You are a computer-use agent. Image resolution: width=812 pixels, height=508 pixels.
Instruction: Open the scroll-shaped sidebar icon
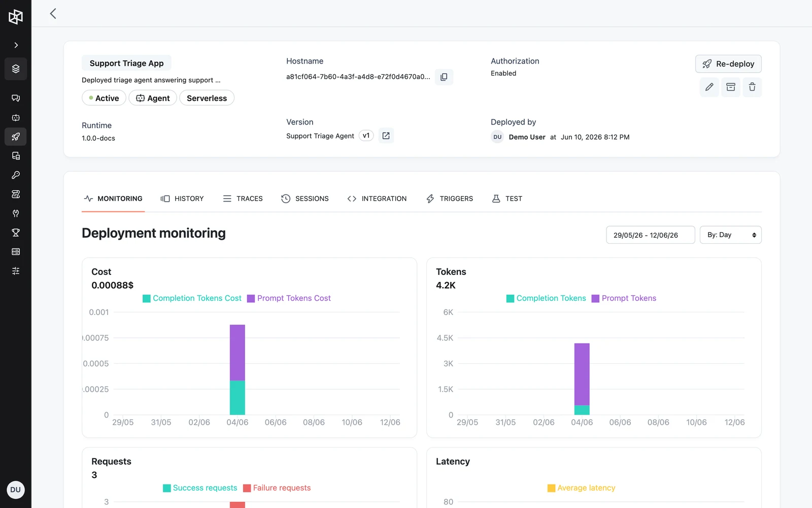(16, 194)
